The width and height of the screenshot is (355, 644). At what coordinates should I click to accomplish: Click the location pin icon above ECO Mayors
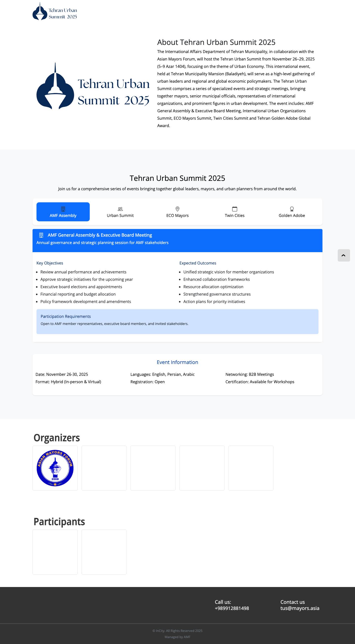pos(177,209)
